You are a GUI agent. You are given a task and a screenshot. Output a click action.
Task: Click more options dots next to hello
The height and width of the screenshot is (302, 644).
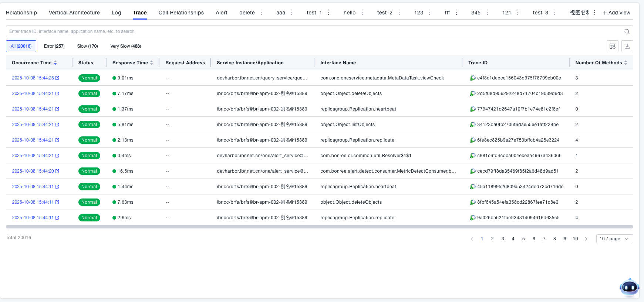[362, 13]
